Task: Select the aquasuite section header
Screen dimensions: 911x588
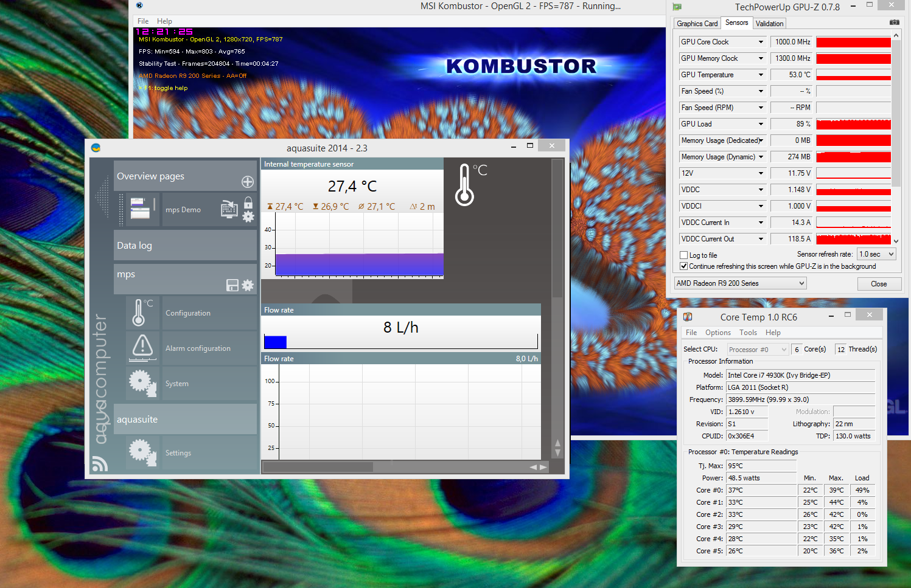Action: point(185,419)
